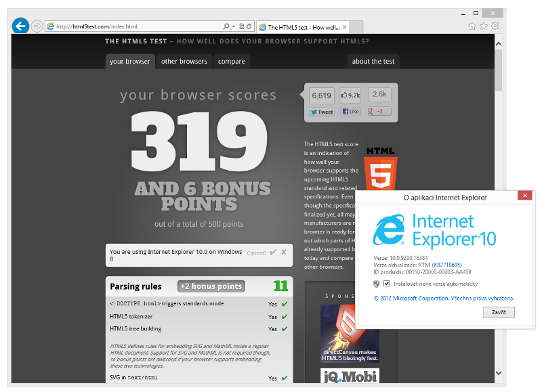Refresh the page with the reload icon
Image resolution: width=542 pixels, height=392 pixels.
[249, 26]
